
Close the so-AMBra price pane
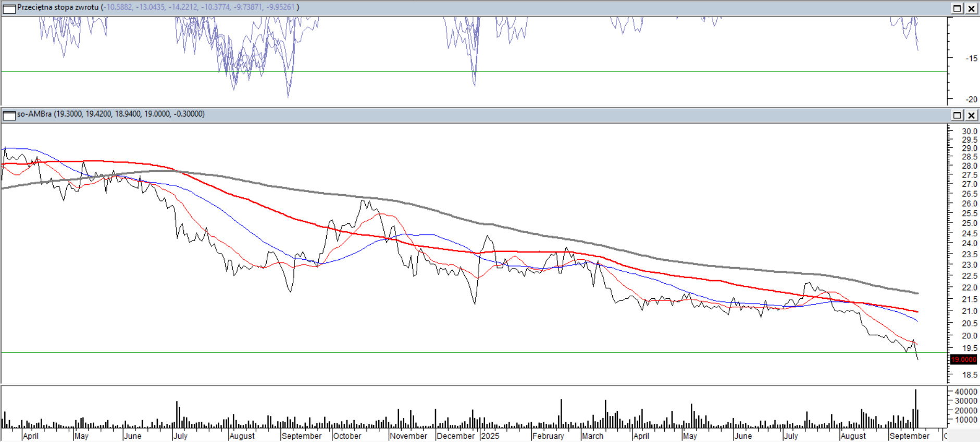point(972,115)
